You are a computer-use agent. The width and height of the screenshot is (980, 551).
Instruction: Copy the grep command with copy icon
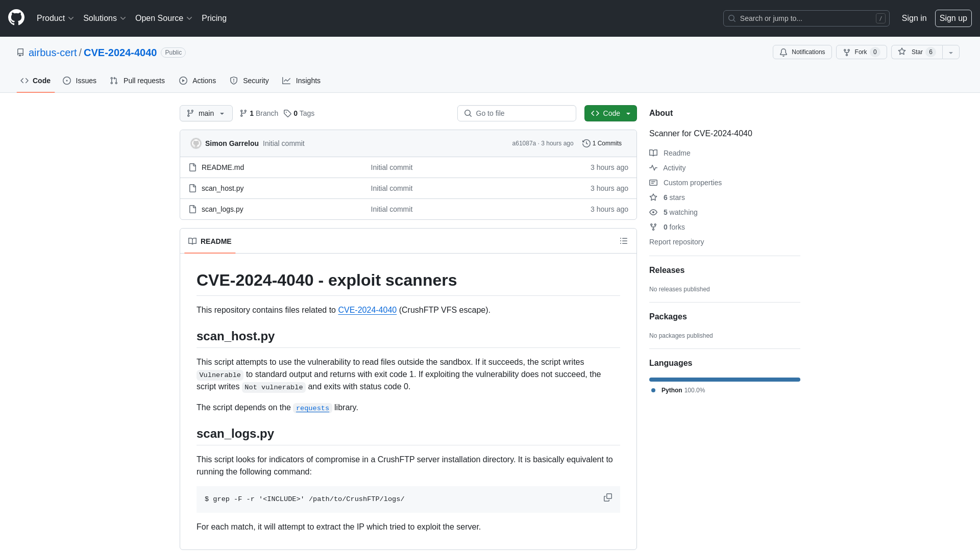607,497
